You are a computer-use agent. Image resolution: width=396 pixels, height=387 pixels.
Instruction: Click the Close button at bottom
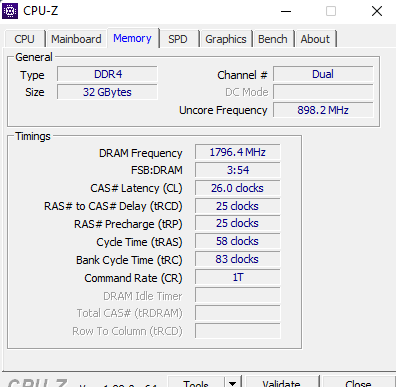(x=358, y=383)
